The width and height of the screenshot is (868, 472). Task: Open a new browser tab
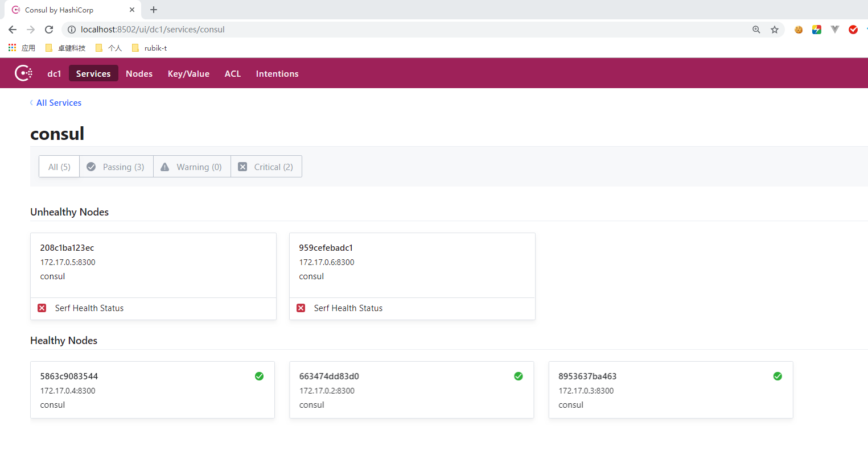[x=154, y=10]
